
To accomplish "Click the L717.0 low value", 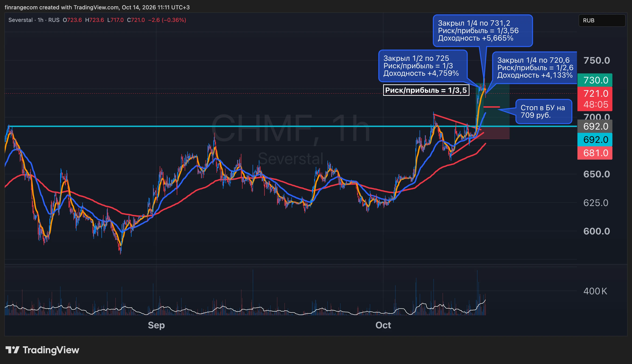I will 115,20.
